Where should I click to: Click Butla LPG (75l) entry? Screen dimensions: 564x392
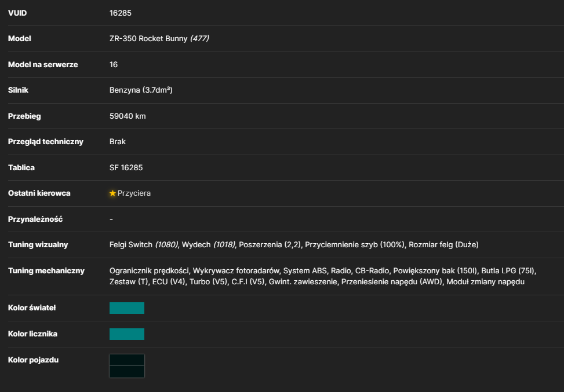(x=508, y=271)
